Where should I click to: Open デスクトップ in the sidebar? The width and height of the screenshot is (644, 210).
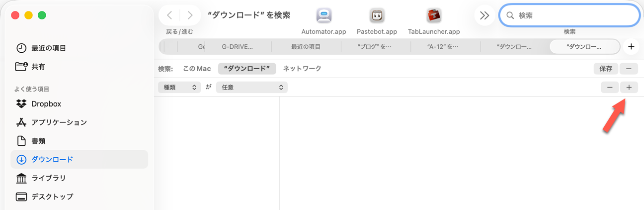coord(79,197)
